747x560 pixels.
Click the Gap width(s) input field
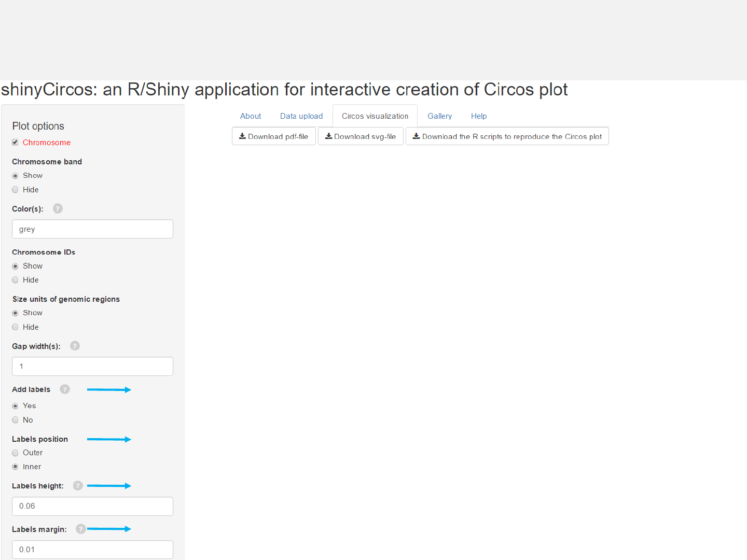point(92,366)
